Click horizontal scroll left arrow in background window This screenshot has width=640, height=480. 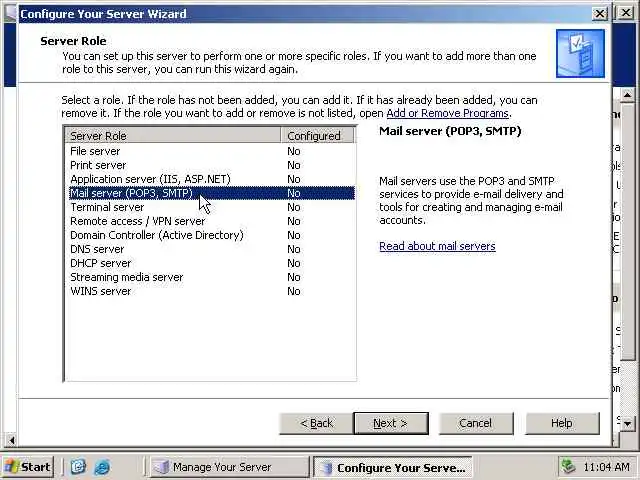click(11, 440)
